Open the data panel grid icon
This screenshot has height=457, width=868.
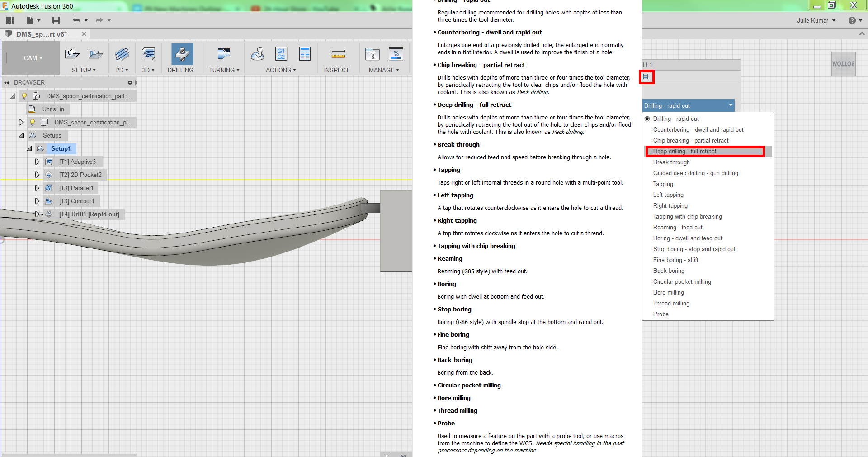(x=10, y=20)
